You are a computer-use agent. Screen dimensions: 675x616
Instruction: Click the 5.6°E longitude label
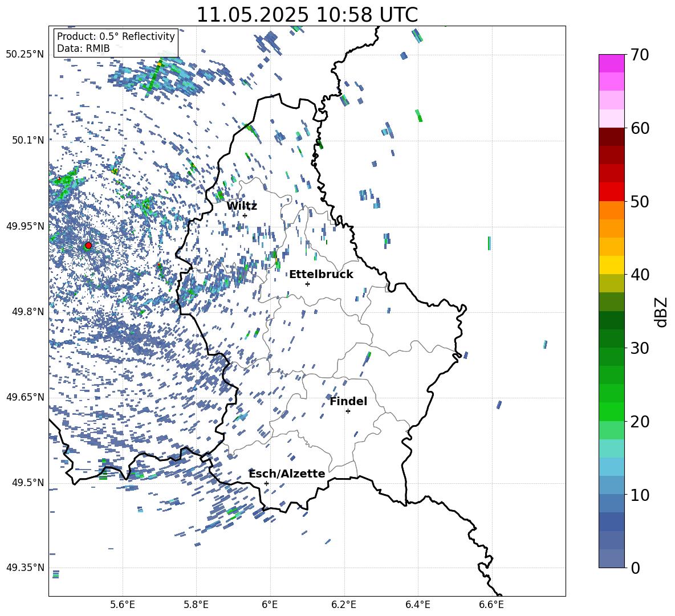[123, 605]
